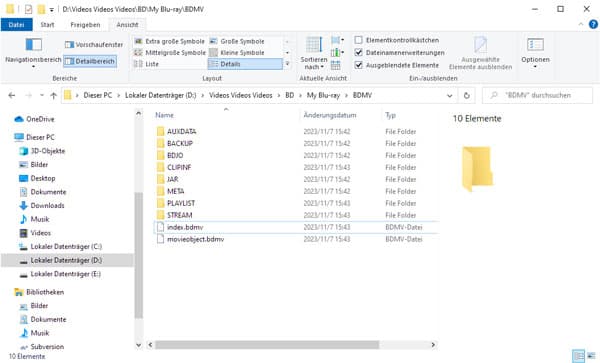Viewport: 600px width, 363px height.
Task: Toggle the Detailbereich details pane
Action: coord(90,61)
